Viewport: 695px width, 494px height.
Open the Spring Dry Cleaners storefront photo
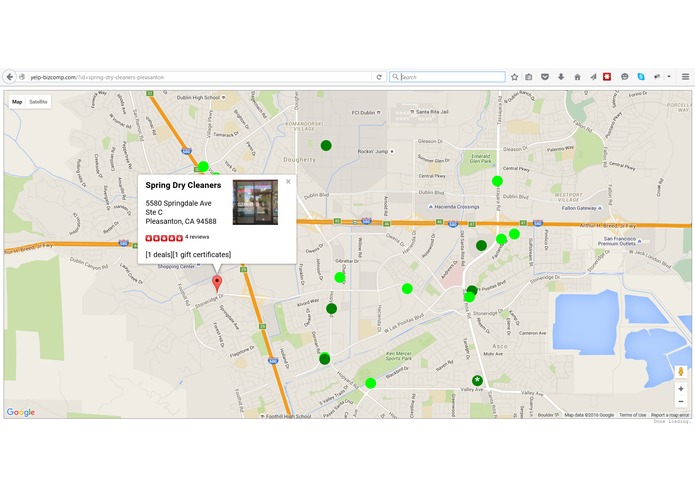[x=255, y=202]
